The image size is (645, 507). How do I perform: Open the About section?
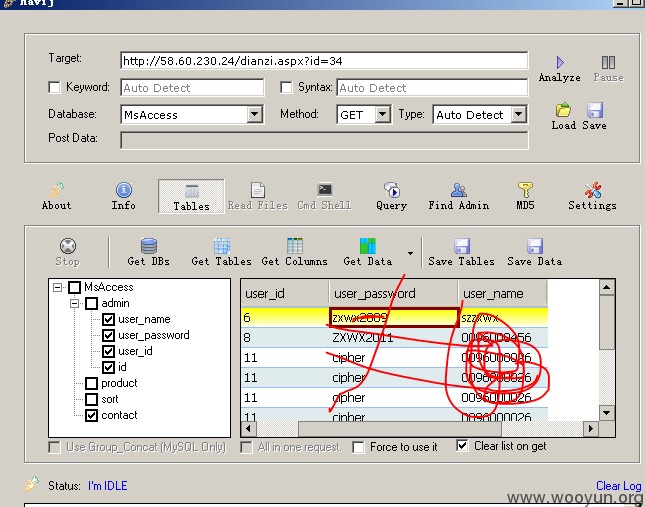click(x=57, y=196)
